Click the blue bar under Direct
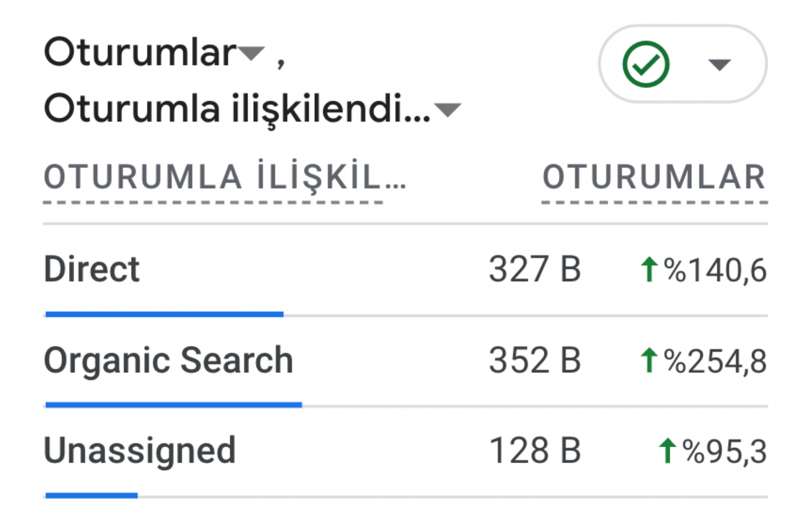The image size is (812, 508). coord(164,315)
